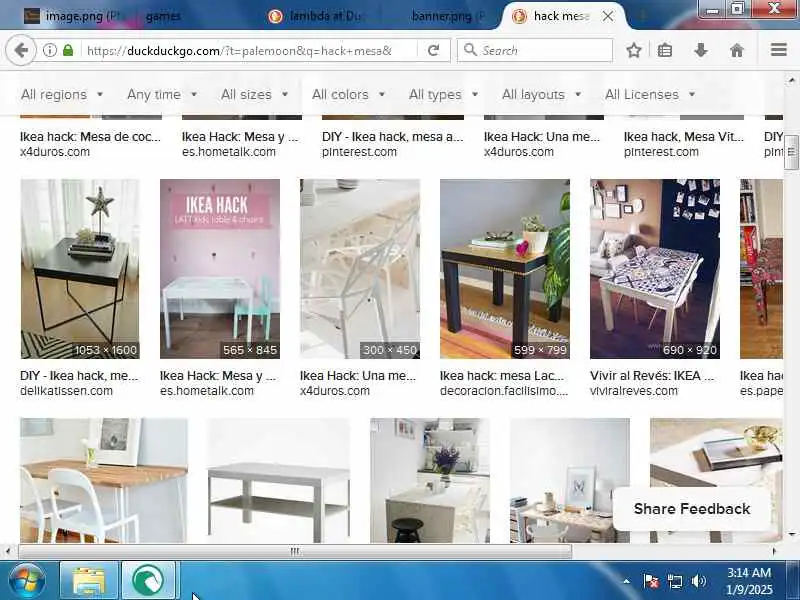Open the clock showing 3:14 AM
The image size is (800, 600).
tap(749, 581)
